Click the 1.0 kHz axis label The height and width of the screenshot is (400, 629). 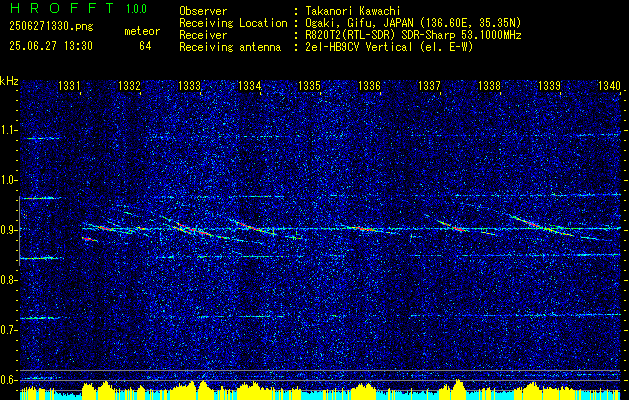9,180
